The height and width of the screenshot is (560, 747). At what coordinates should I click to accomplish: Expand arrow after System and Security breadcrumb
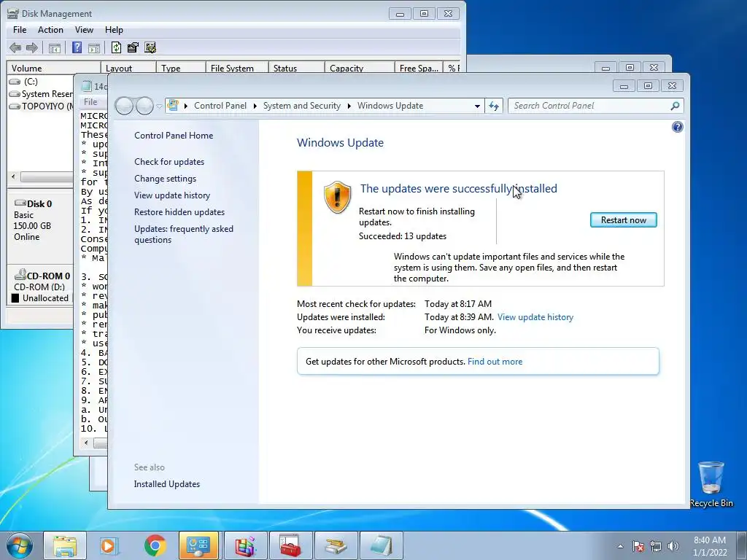click(x=349, y=106)
